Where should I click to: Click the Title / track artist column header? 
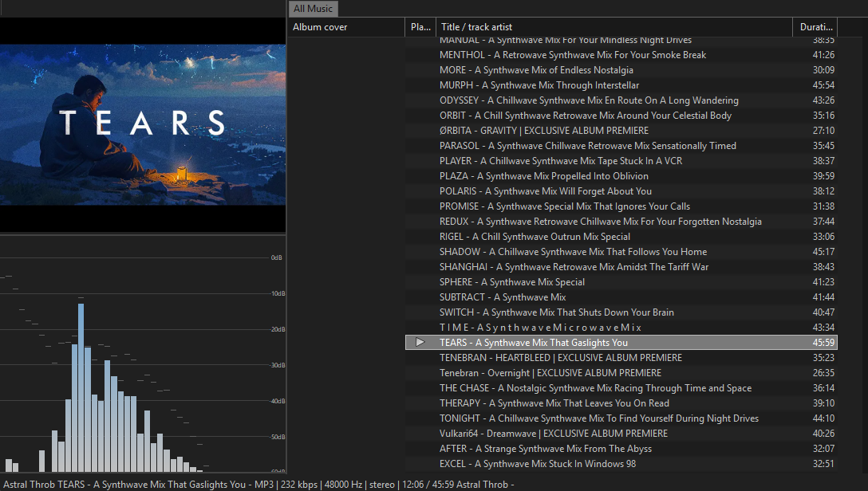[x=614, y=27]
